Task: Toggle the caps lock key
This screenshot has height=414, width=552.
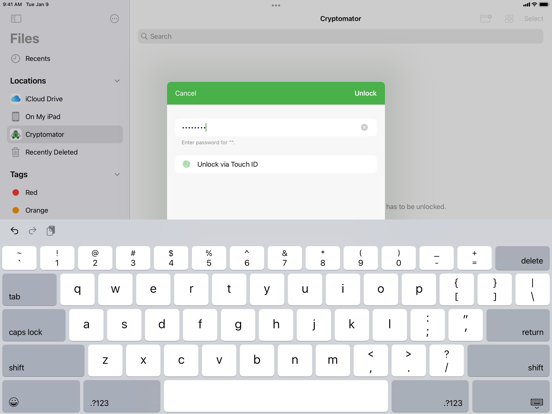Action: (x=34, y=325)
